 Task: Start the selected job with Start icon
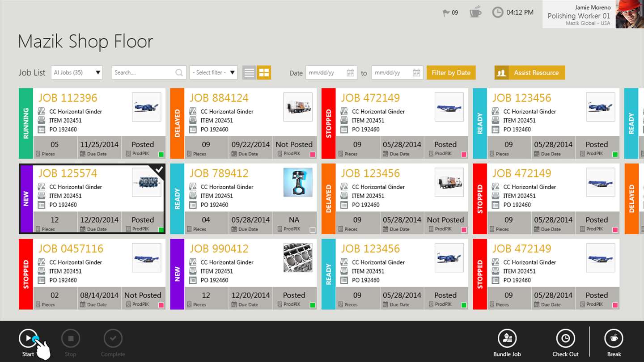[x=28, y=338]
